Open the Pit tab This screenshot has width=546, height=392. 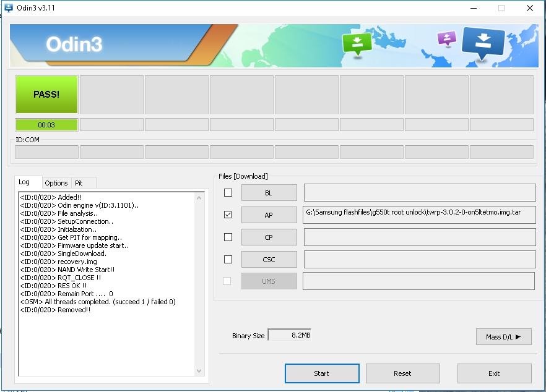click(x=79, y=183)
